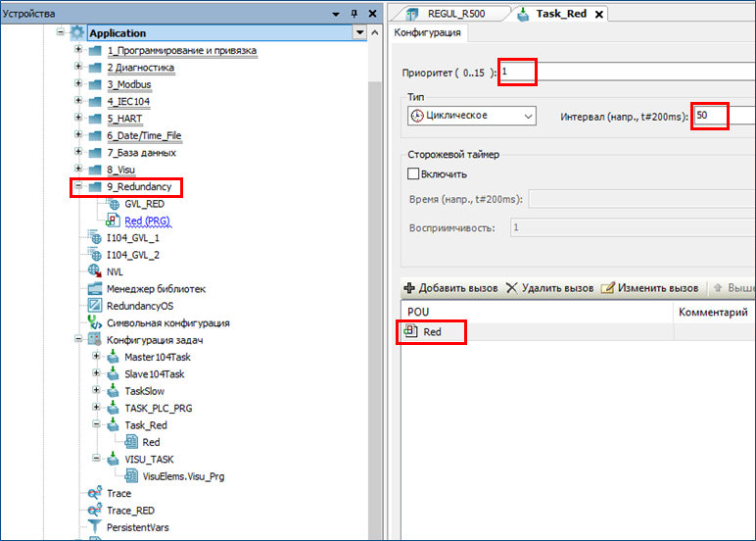Enable the watchdog timer checkbox

coord(413,173)
